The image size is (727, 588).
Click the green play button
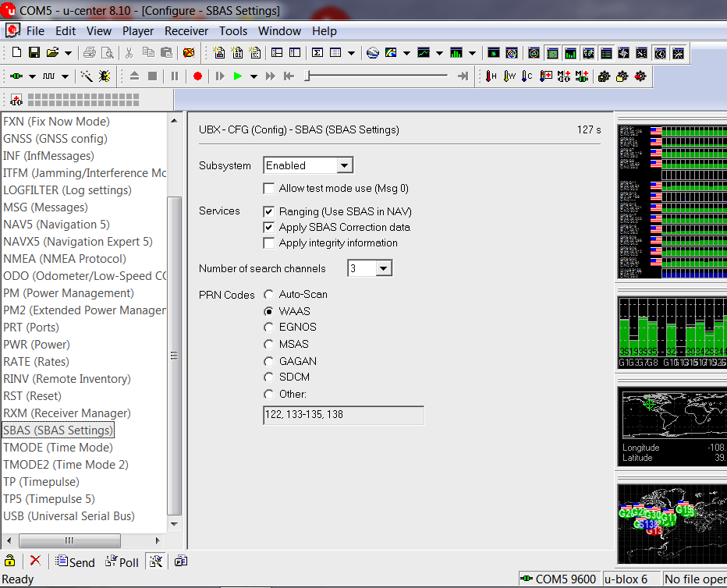pyautogui.click(x=237, y=76)
